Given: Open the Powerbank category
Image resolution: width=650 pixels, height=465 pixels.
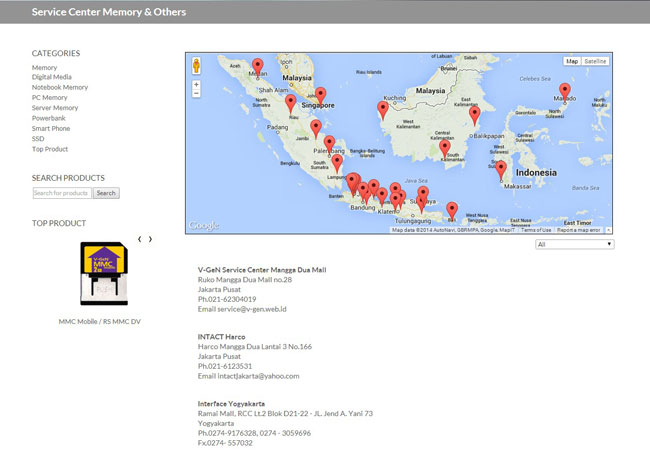Looking at the screenshot, I should [x=49, y=118].
